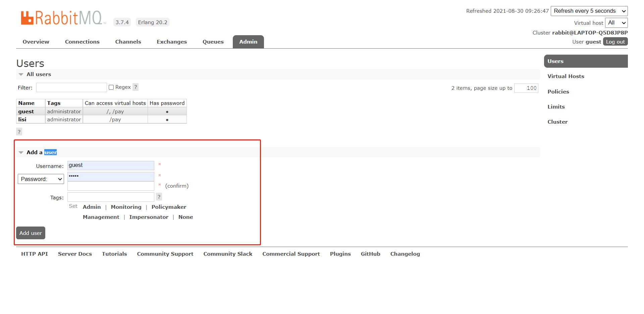Open help icon below users table
644x314 pixels.
(19, 132)
